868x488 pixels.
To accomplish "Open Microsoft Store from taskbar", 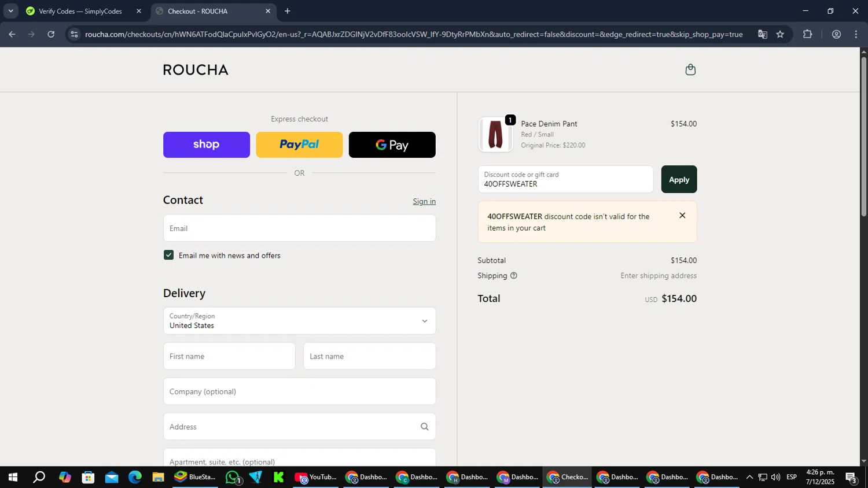I will [88, 477].
